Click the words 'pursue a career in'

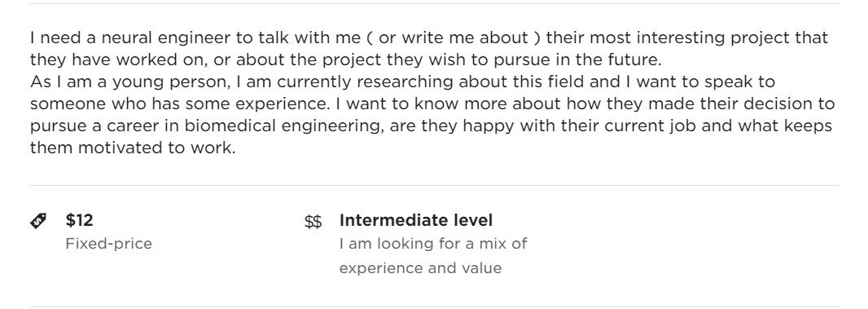104,126
